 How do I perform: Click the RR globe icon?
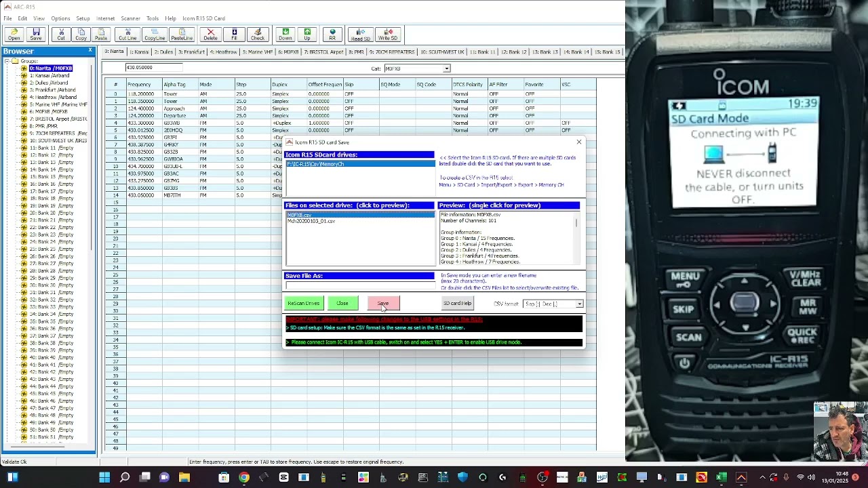click(332, 35)
